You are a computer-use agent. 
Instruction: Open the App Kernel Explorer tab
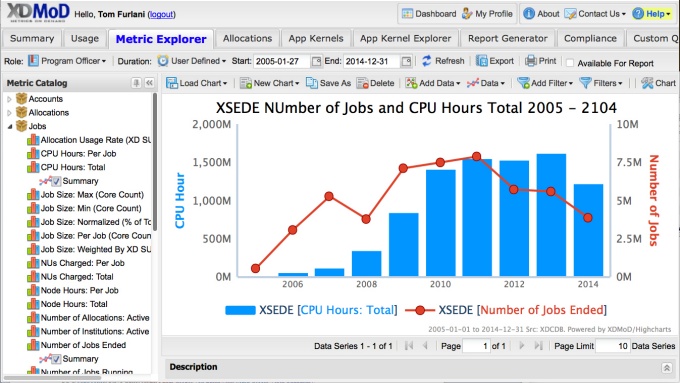[x=405, y=39]
